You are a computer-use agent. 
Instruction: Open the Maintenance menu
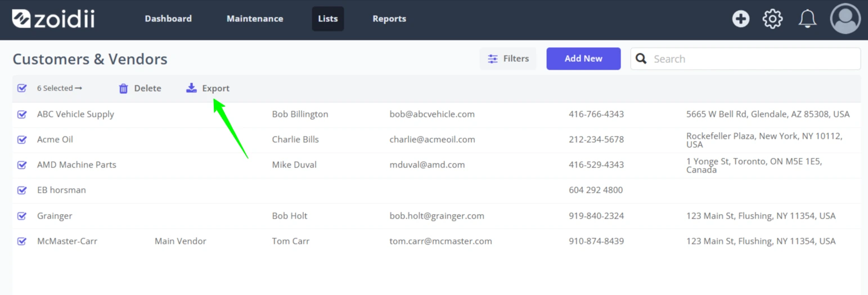pyautogui.click(x=255, y=19)
